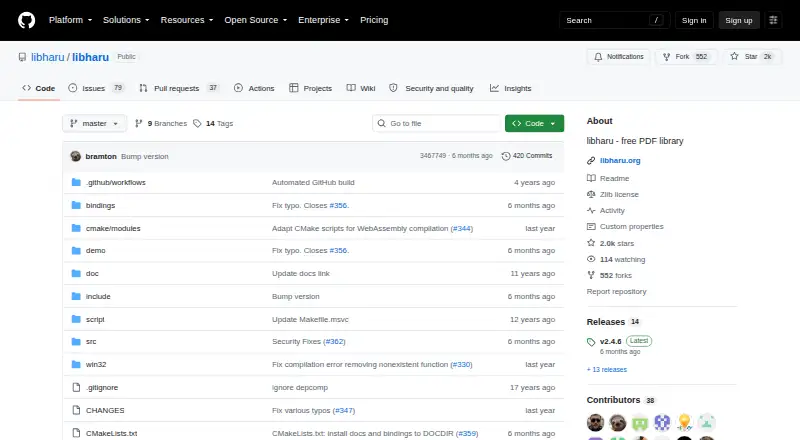Click the CHANGES file icon
Screen dimensions: 800x440
click(76, 410)
